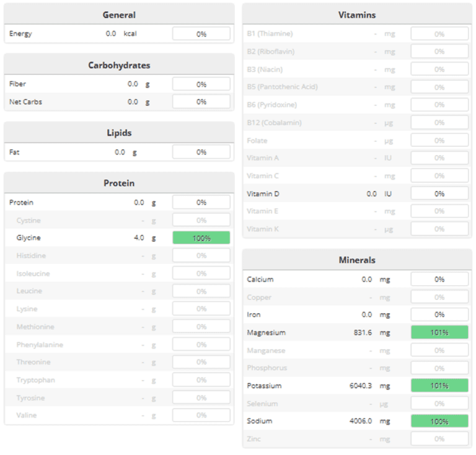This screenshot has height=455, width=476.
Task: Select the Lipids panel header
Action: [119, 133]
